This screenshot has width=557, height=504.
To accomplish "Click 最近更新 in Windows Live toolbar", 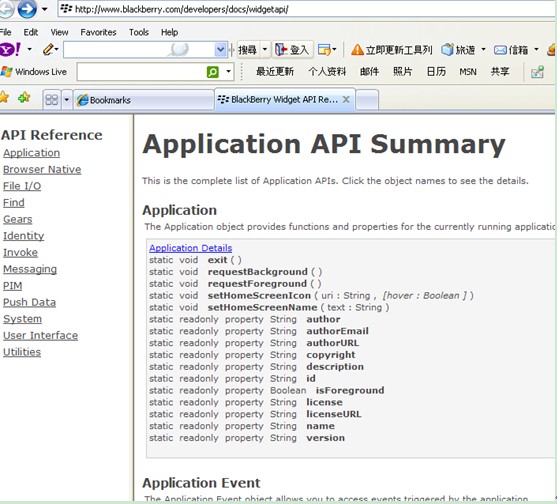I will 275,72.
